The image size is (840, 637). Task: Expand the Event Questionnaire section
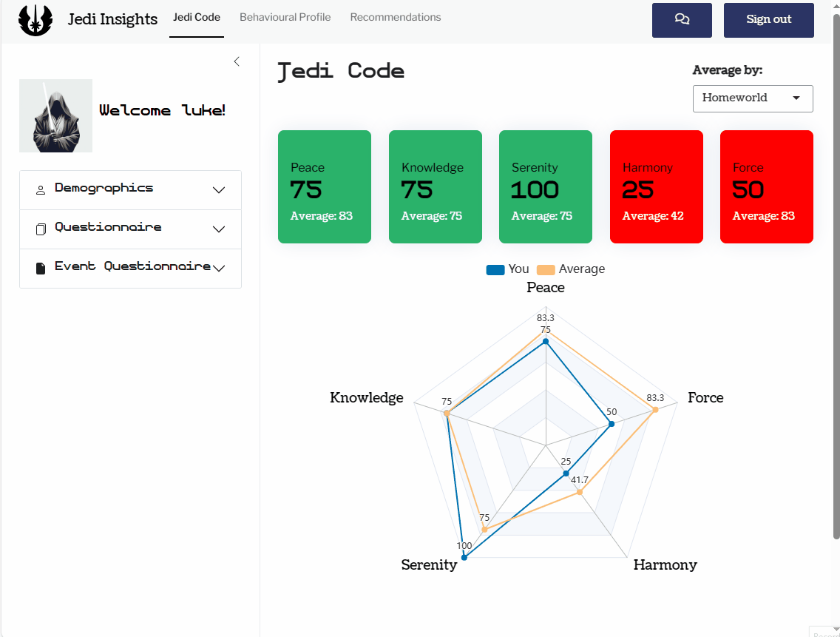[x=219, y=268]
